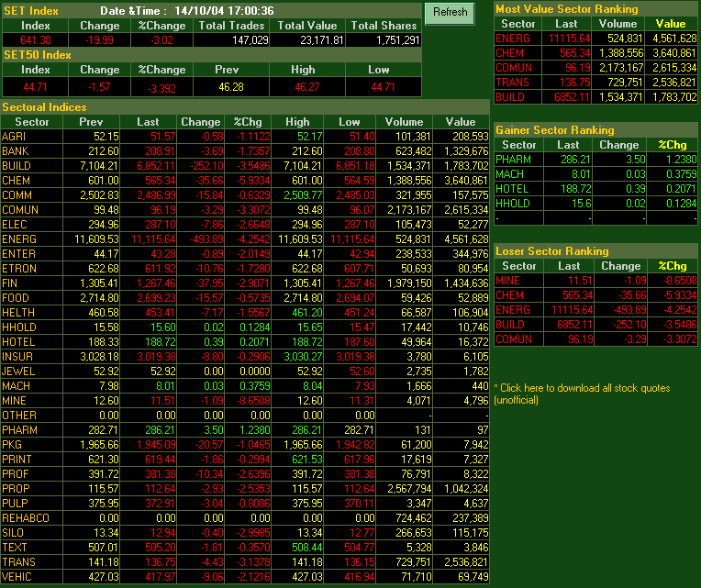Click BUILD in Loser Sector Ranking

point(510,325)
